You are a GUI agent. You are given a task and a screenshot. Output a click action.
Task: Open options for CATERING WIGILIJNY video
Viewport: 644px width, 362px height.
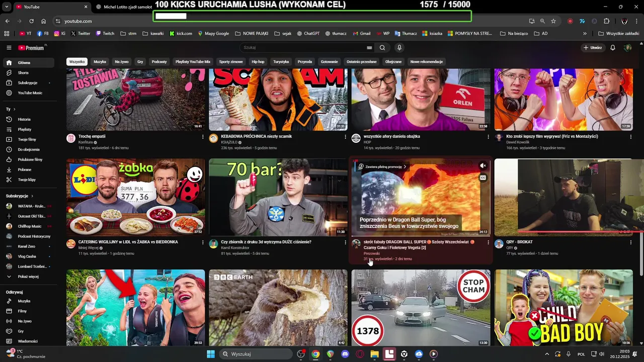click(203, 242)
